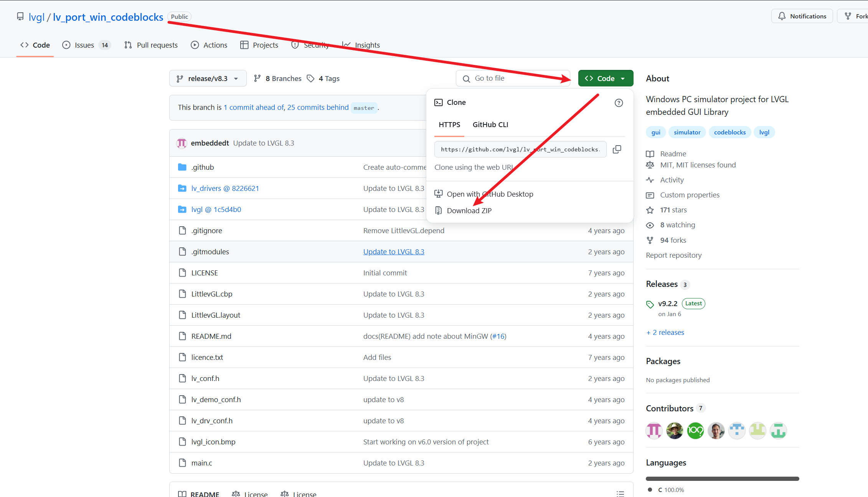Click embeddedt's avatar in the commit header

click(182, 143)
